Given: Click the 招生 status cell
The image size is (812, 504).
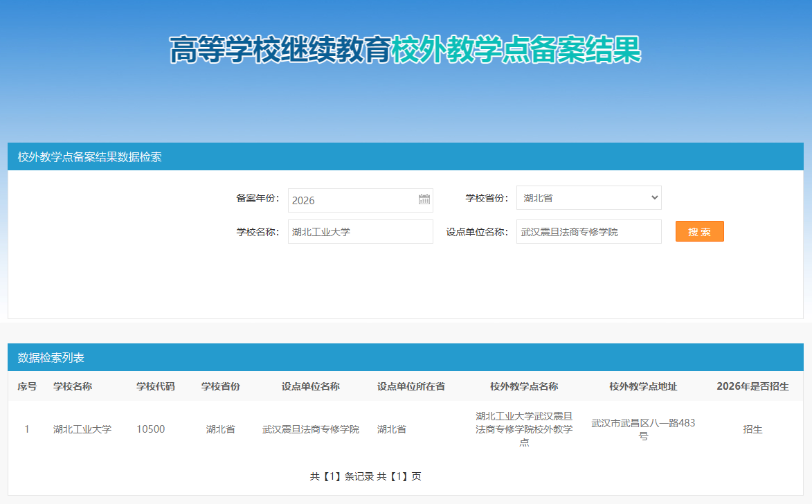Looking at the screenshot, I should pyautogui.click(x=752, y=429).
